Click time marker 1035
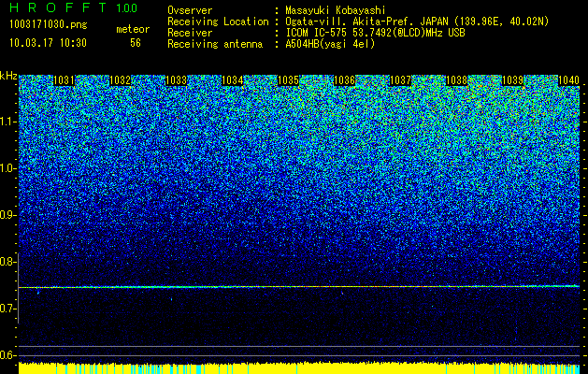588x374 pixels. (288, 80)
